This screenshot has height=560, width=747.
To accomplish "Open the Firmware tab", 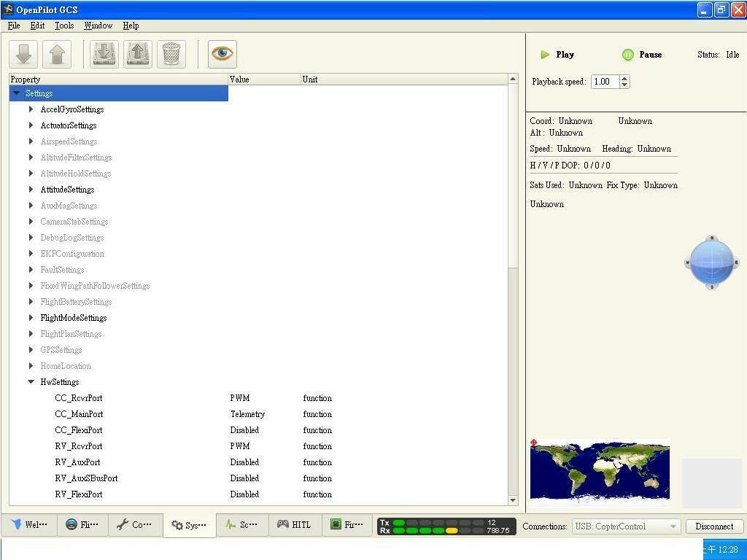I will click(347, 525).
